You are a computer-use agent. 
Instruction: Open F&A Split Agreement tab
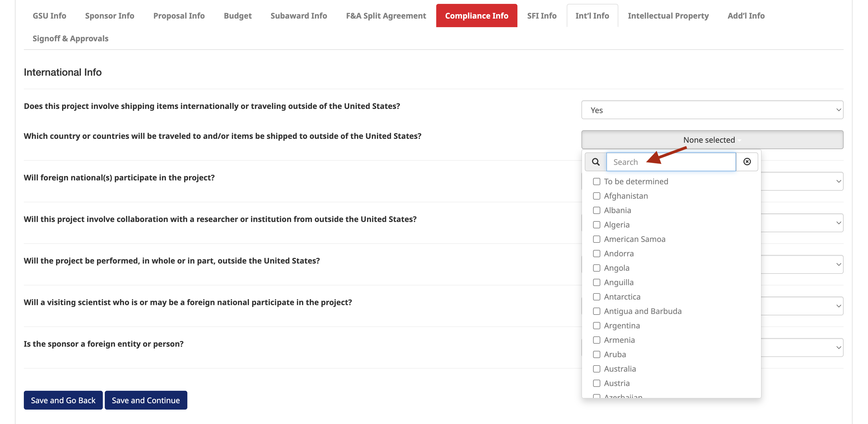(x=386, y=16)
